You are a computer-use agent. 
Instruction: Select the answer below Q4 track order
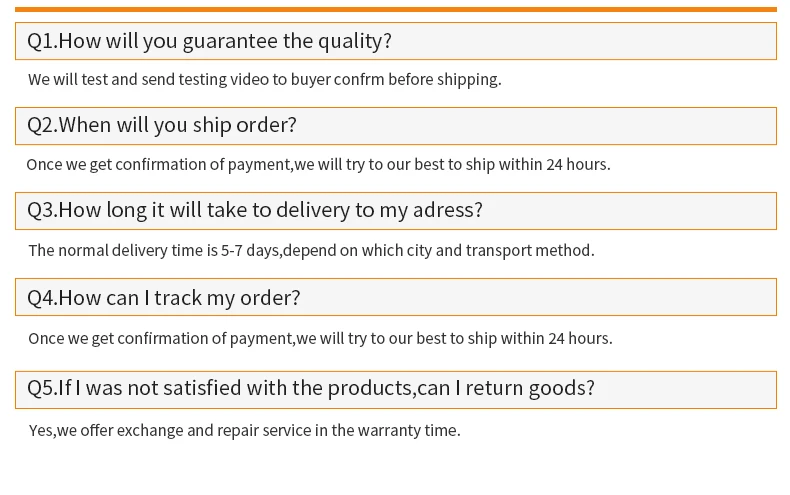point(320,339)
